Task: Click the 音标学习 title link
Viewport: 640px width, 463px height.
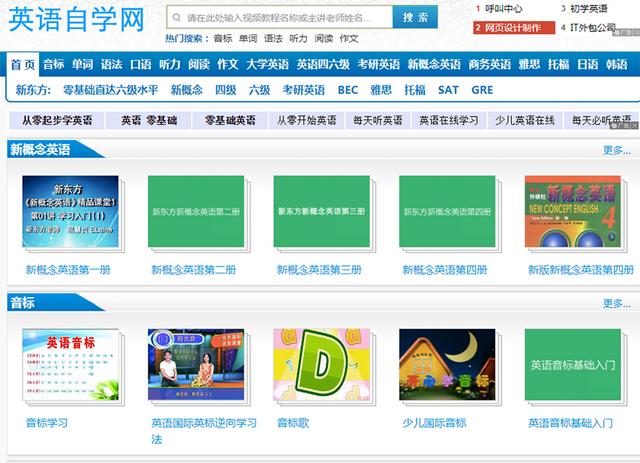Action: click(47, 423)
